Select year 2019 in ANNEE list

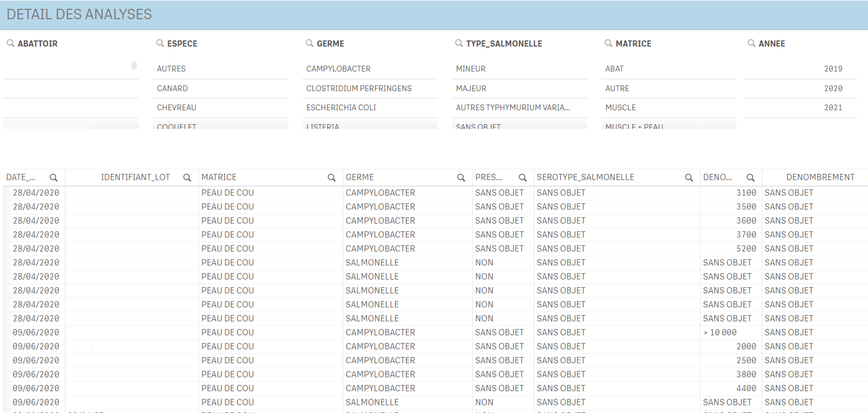point(832,69)
